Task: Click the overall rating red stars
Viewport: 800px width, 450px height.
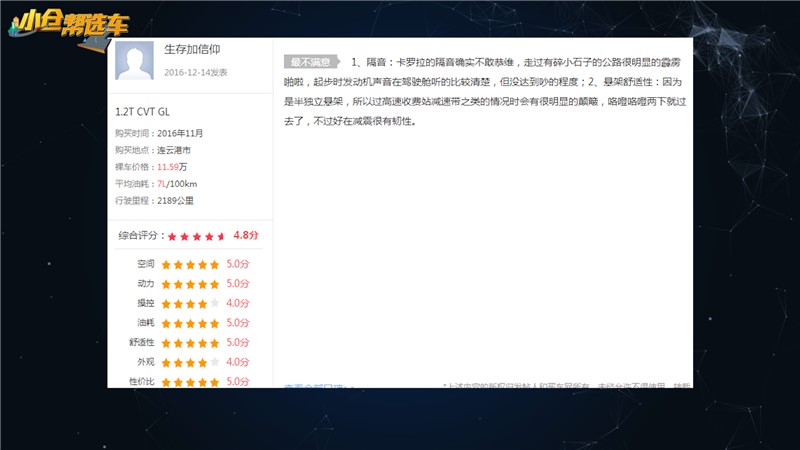Action: pyautogui.click(x=196, y=236)
